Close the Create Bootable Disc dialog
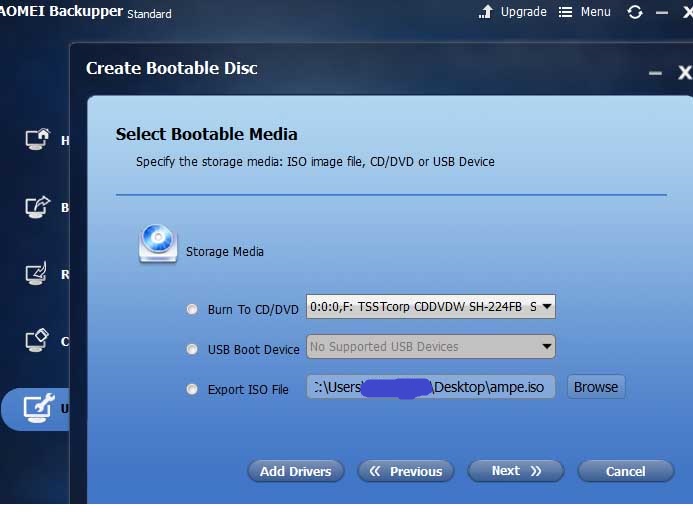 [x=685, y=72]
